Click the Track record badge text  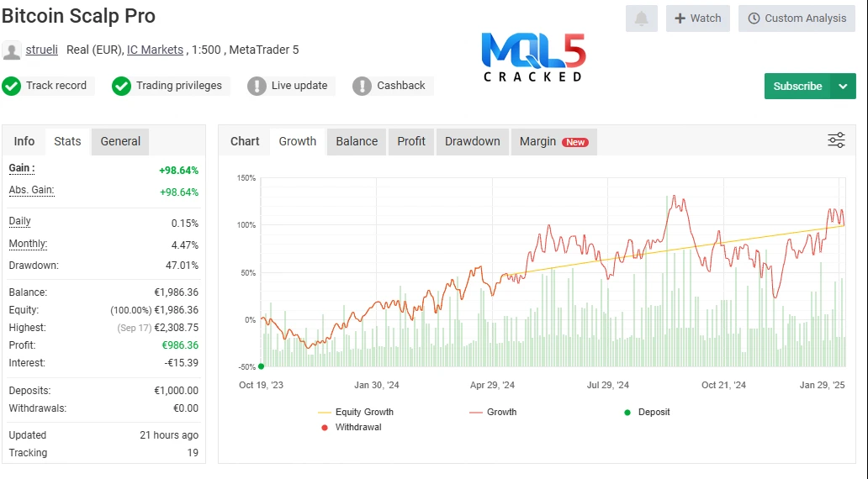click(x=56, y=86)
